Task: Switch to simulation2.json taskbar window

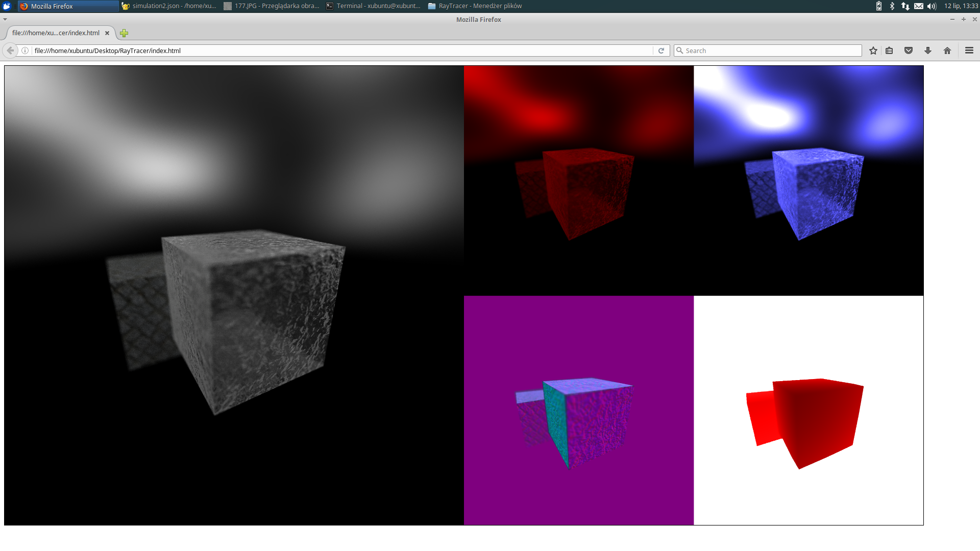Action: 169,6
